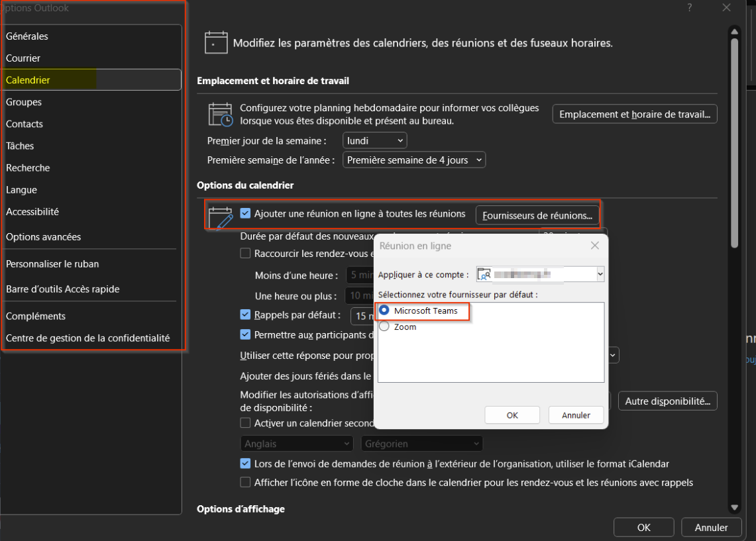
Task: Open Barre d'outils Accès rapide category
Action: coord(91,289)
